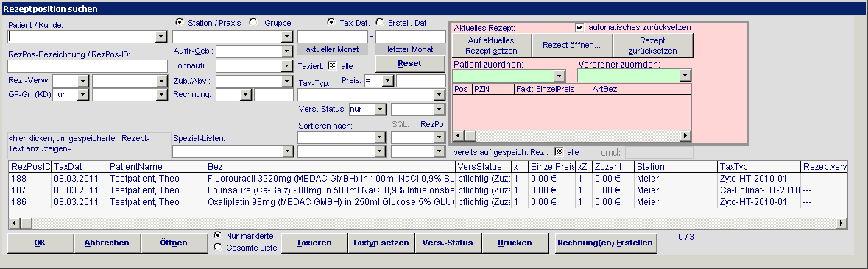The image size is (868, 269).
Task: Click the aktueller Monat button
Action: (333, 49)
